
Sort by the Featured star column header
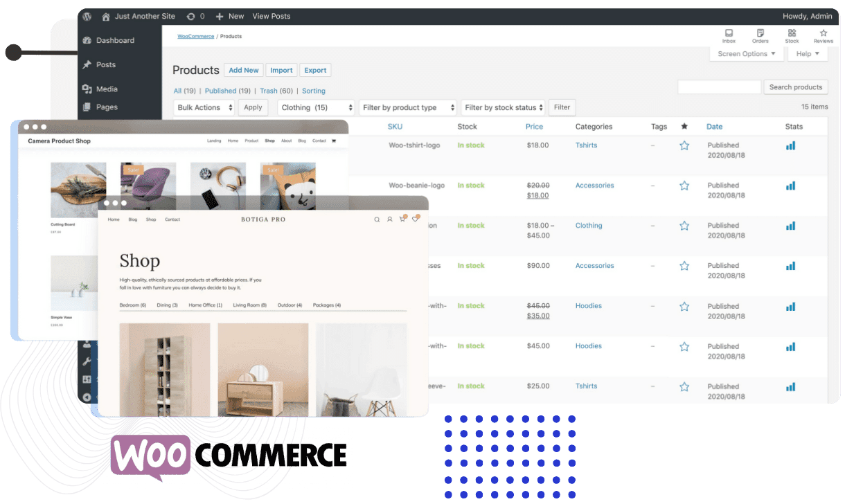point(684,126)
